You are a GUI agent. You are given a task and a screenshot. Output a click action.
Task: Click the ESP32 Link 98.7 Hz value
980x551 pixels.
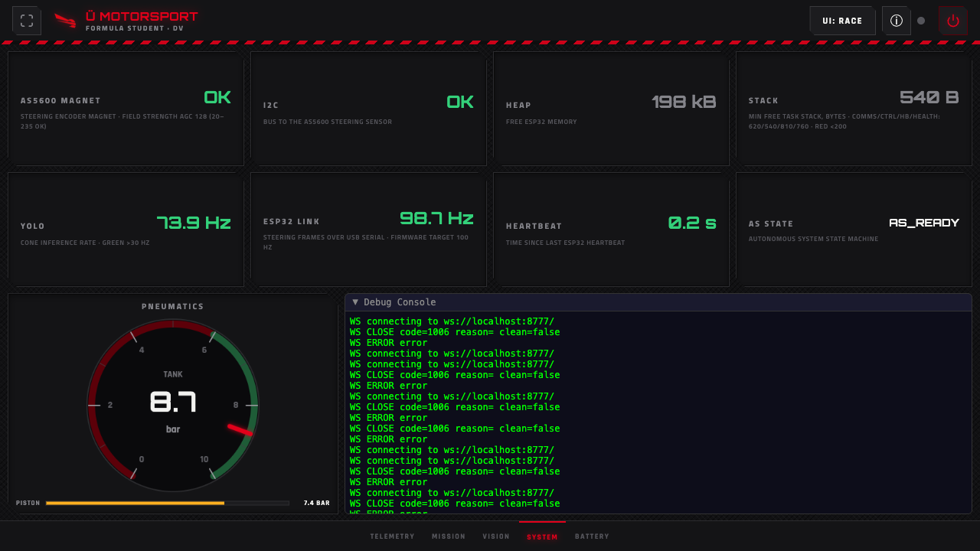pyautogui.click(x=436, y=218)
